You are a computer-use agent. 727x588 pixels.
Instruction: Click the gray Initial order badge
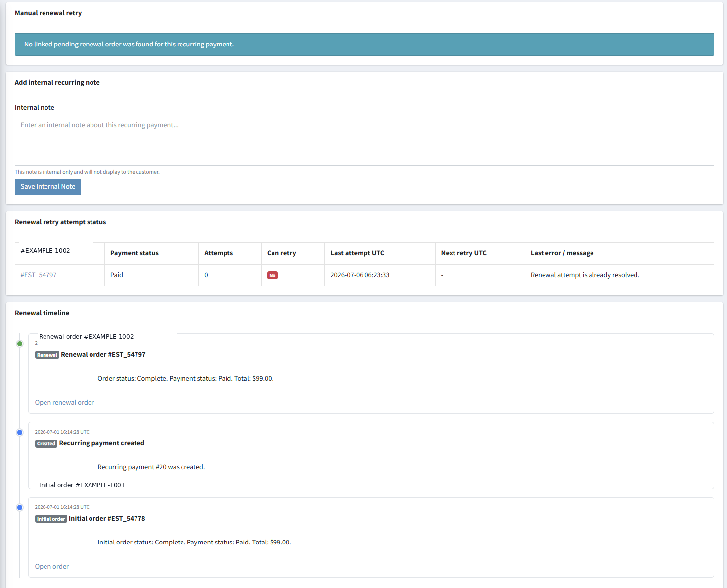[51, 519]
